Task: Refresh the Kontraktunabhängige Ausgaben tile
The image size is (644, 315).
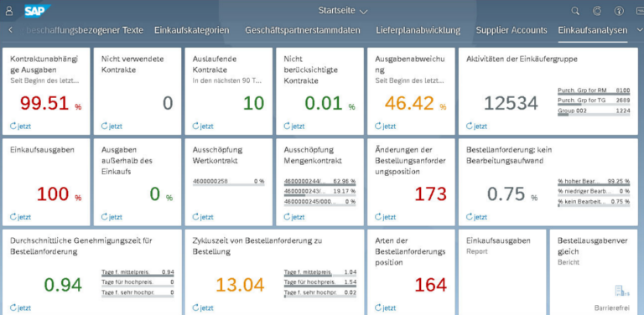Action: (20, 126)
